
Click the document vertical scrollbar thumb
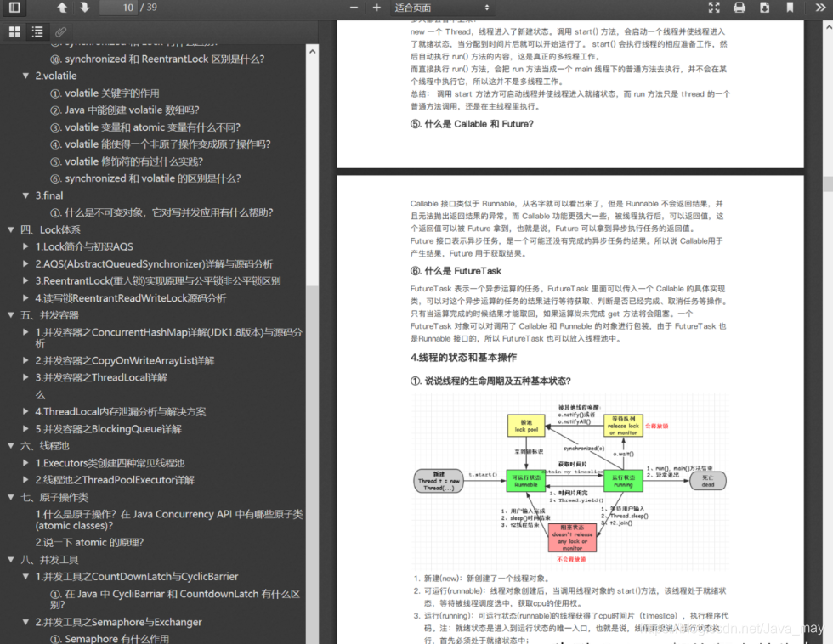[x=828, y=184]
